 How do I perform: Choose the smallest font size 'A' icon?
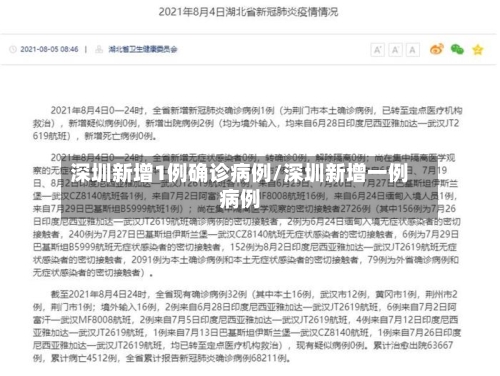(413, 50)
